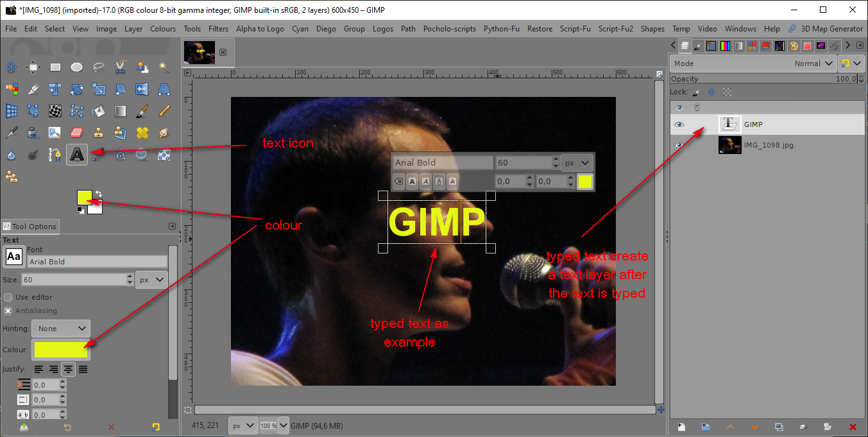Adjust the layer Opacity slider
This screenshot has width=868, height=437.
764,79
